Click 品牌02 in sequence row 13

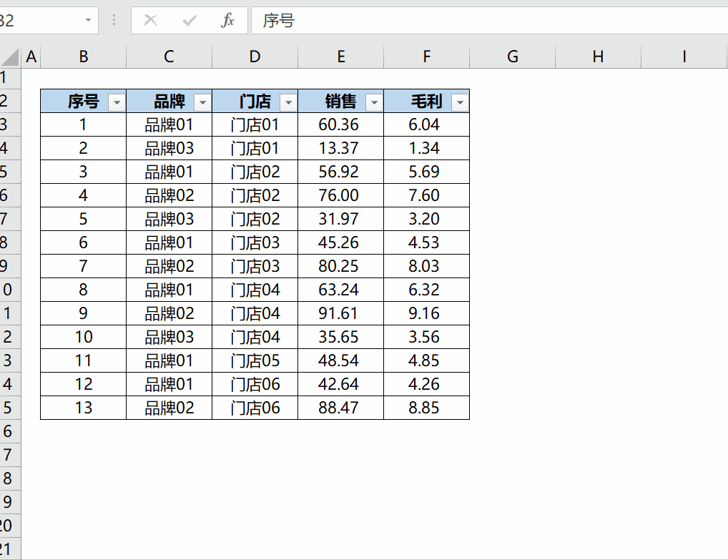point(169,408)
